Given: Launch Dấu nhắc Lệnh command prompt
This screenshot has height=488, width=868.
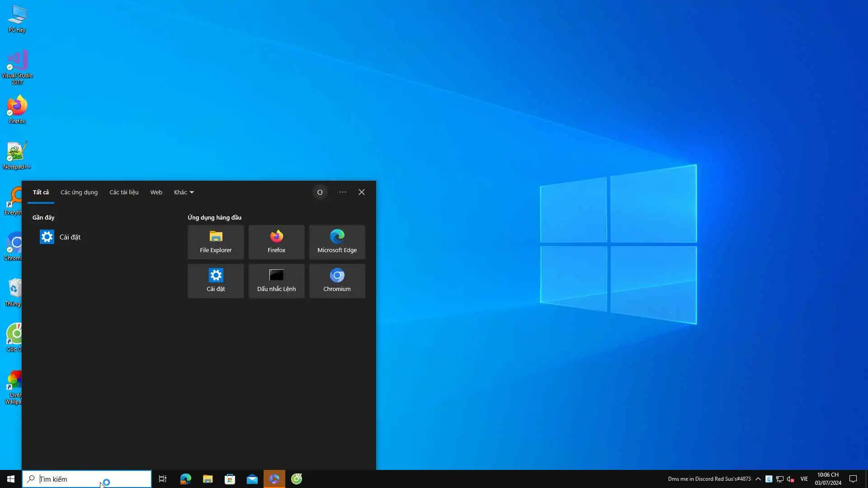Looking at the screenshot, I should pyautogui.click(x=276, y=281).
